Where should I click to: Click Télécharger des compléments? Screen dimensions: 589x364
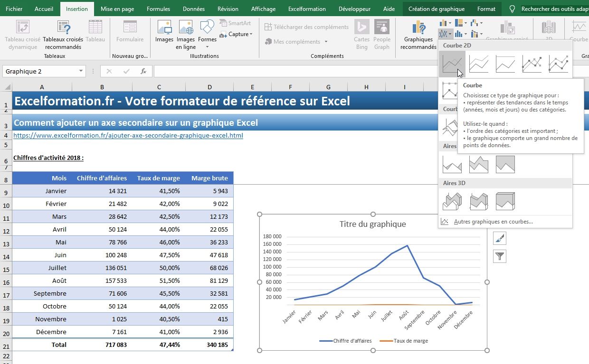click(x=307, y=27)
